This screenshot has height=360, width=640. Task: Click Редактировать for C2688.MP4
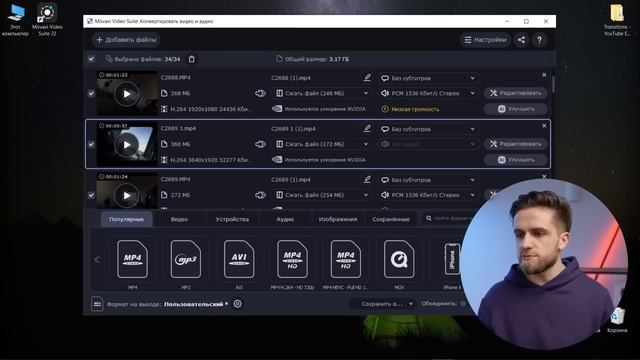click(516, 93)
